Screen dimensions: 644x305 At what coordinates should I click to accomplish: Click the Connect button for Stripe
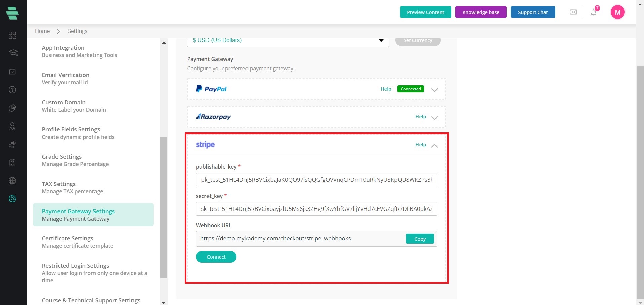pyautogui.click(x=216, y=257)
